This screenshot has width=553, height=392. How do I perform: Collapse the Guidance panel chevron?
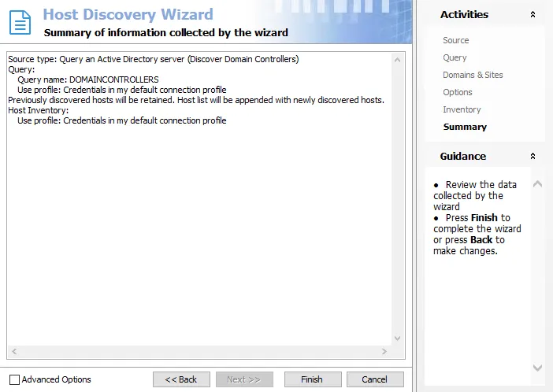click(x=533, y=156)
